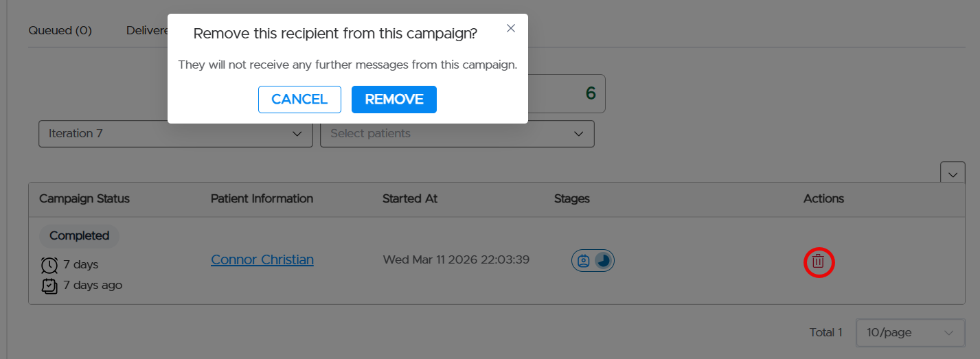Switch to the partially hidden Delivered tab
The width and height of the screenshot is (980, 359).
pyautogui.click(x=147, y=30)
